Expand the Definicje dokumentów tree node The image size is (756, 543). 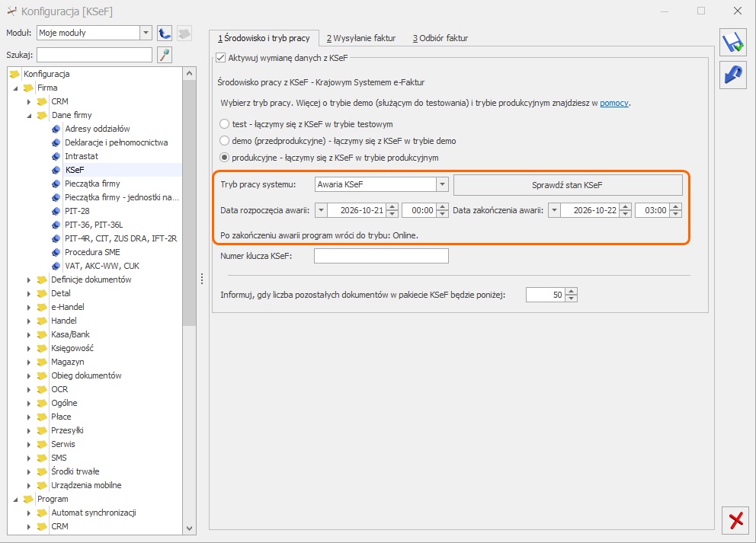(29, 280)
